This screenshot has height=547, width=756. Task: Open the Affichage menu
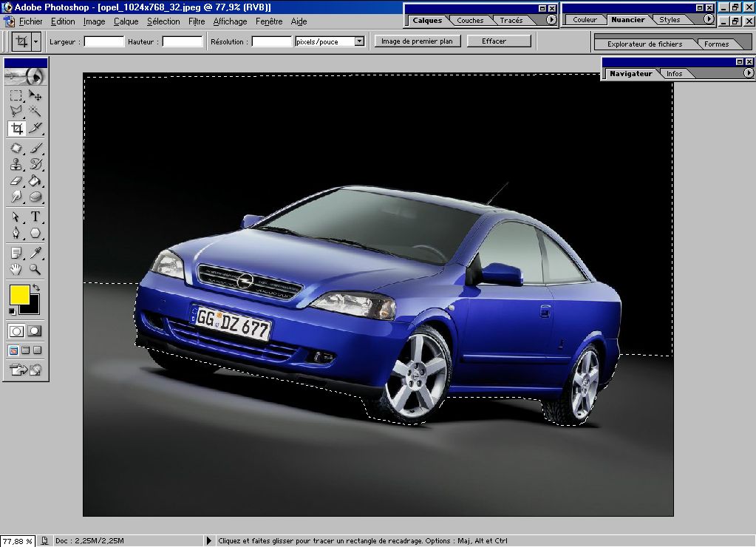tap(230, 21)
